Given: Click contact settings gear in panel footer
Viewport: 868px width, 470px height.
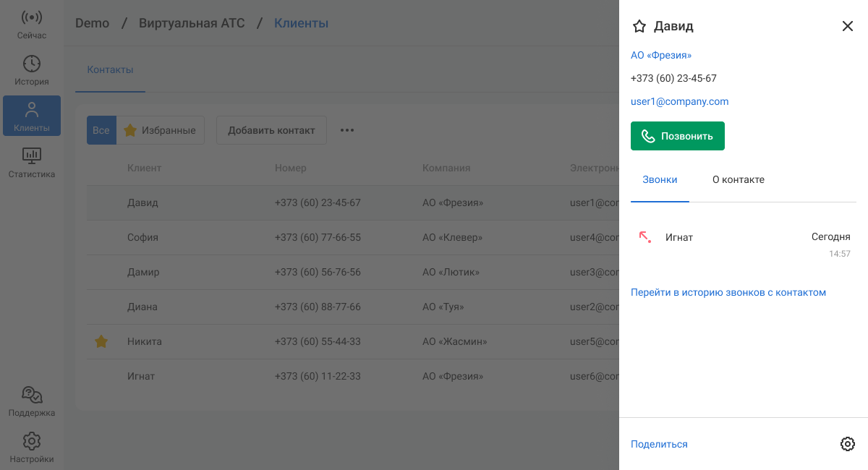Looking at the screenshot, I should coord(848,444).
